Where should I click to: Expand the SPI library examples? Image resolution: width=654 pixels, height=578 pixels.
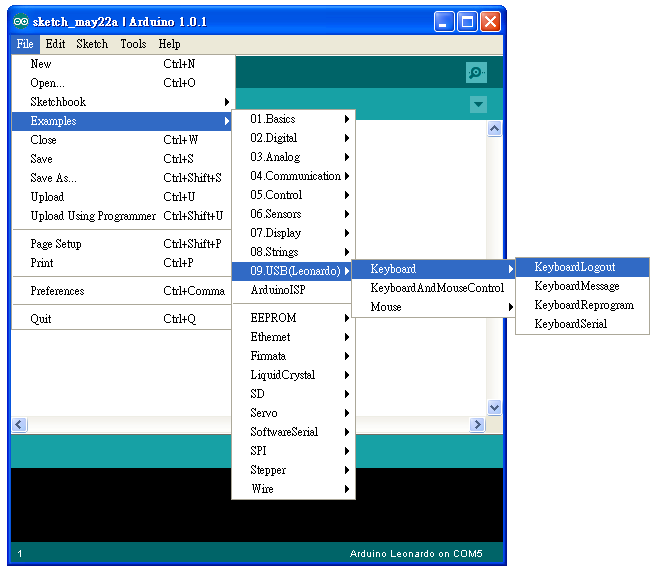point(294,451)
